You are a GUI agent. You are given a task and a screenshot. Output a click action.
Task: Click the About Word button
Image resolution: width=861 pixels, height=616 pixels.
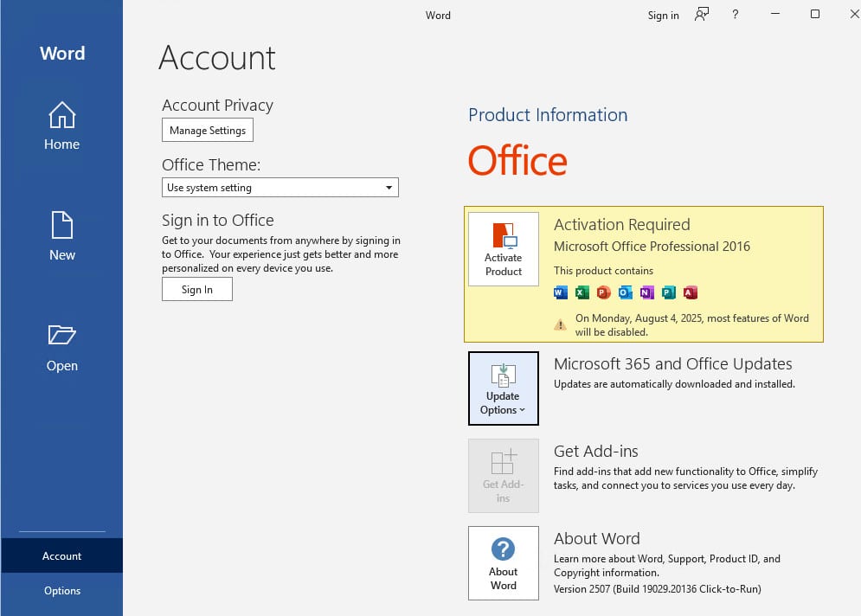click(x=504, y=563)
